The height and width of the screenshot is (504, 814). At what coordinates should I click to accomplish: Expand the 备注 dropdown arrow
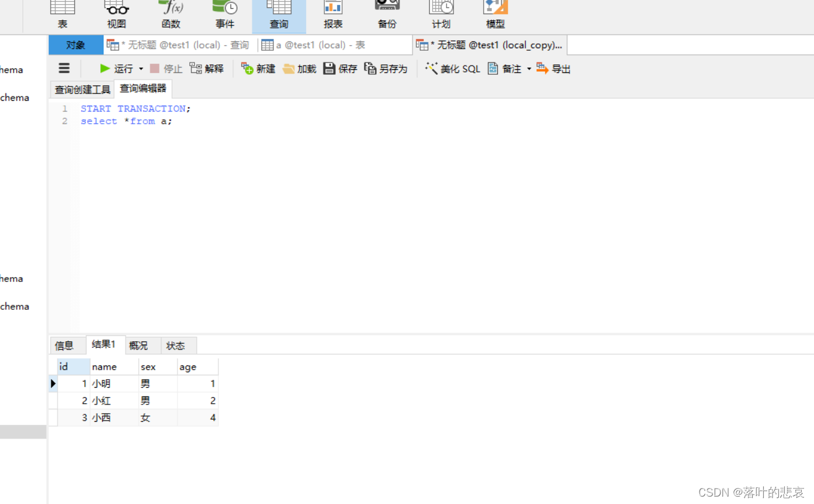529,69
